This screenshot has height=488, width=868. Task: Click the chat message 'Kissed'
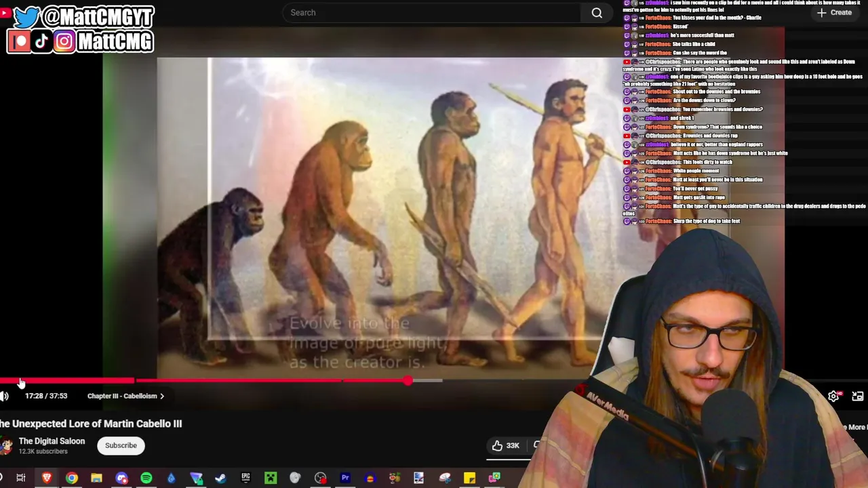680,26
